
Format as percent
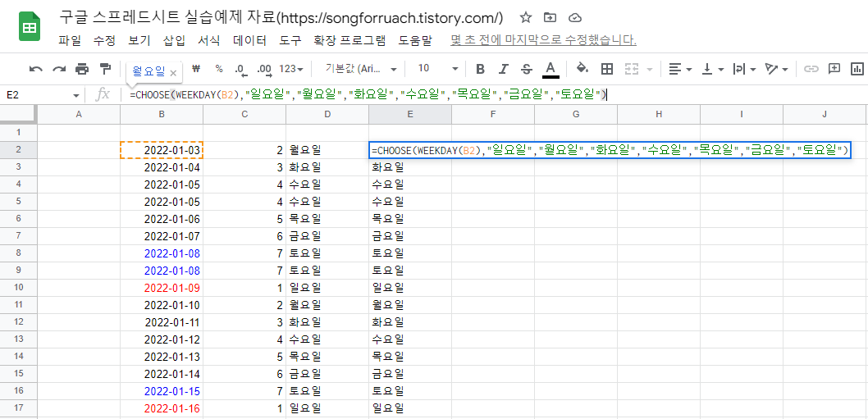pos(219,69)
